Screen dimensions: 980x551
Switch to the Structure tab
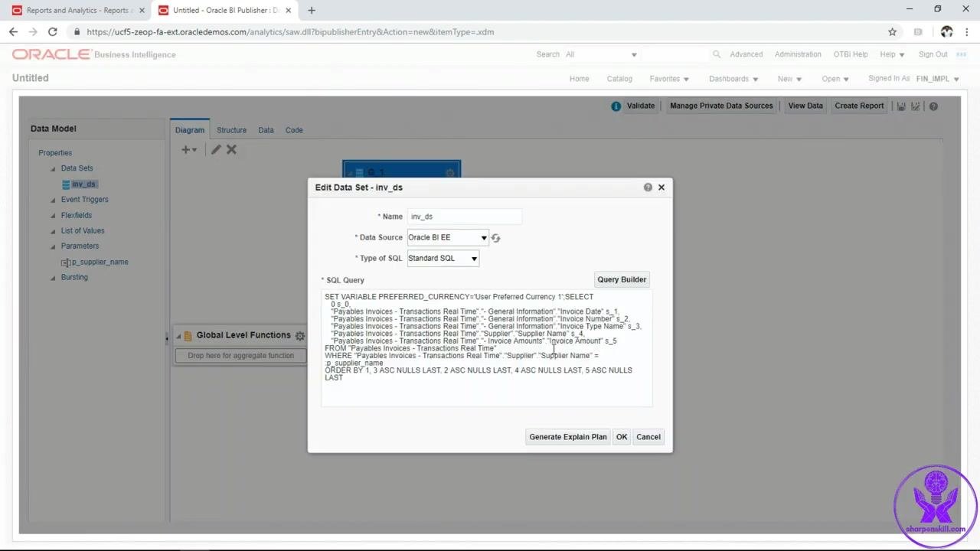pos(231,130)
